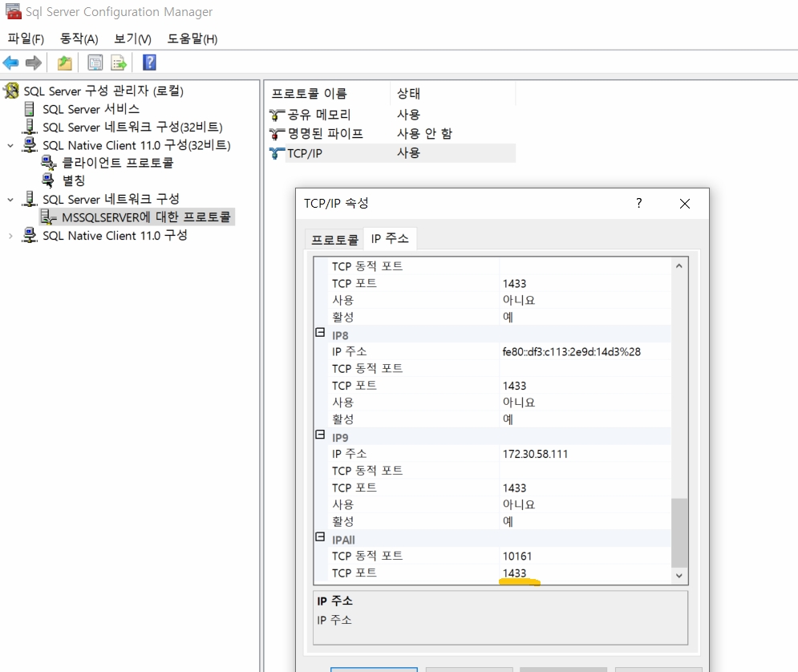Image resolution: width=798 pixels, height=672 pixels.
Task: Close the TCP/IP 속성 dialog
Action: (x=684, y=204)
